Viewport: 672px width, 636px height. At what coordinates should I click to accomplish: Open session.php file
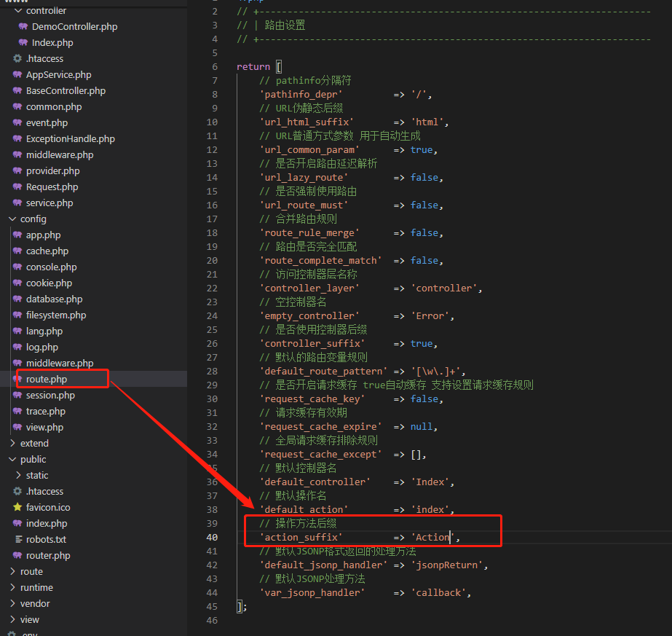pyautogui.click(x=50, y=395)
